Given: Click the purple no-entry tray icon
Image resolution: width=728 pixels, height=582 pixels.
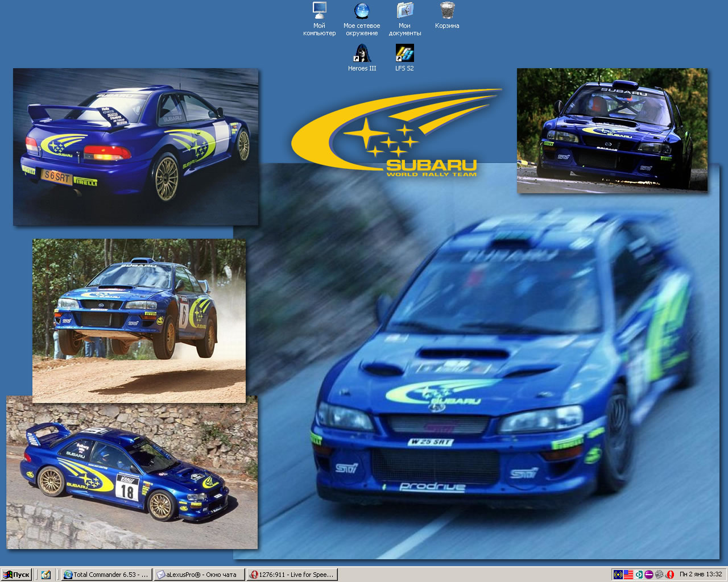Looking at the screenshot, I should coord(649,575).
